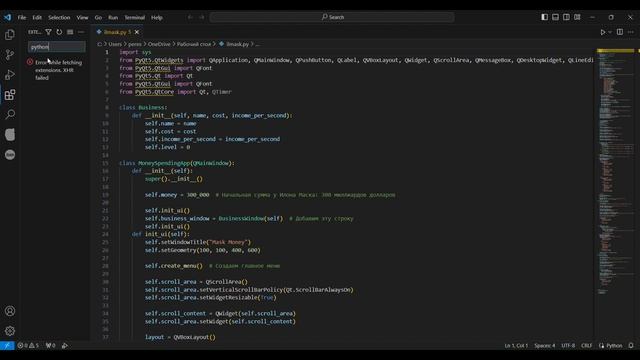Viewport: 640px width, 360px height.
Task: Open the Extensions view icon
Action: [x=10, y=95]
